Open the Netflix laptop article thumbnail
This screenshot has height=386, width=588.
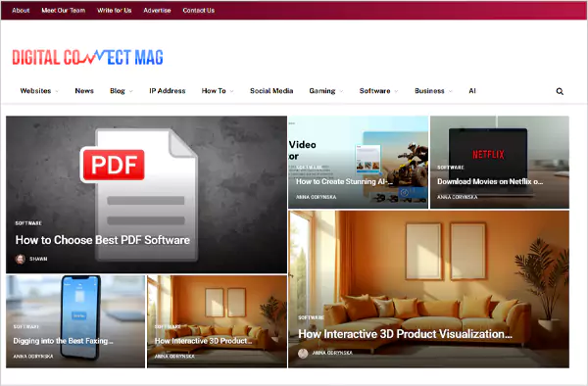(x=500, y=162)
